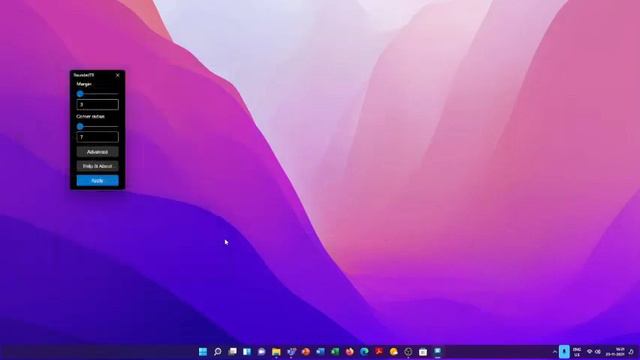640x360 pixels.
Task: Open Microsoft Store from the taskbar
Action: [x=423, y=351]
